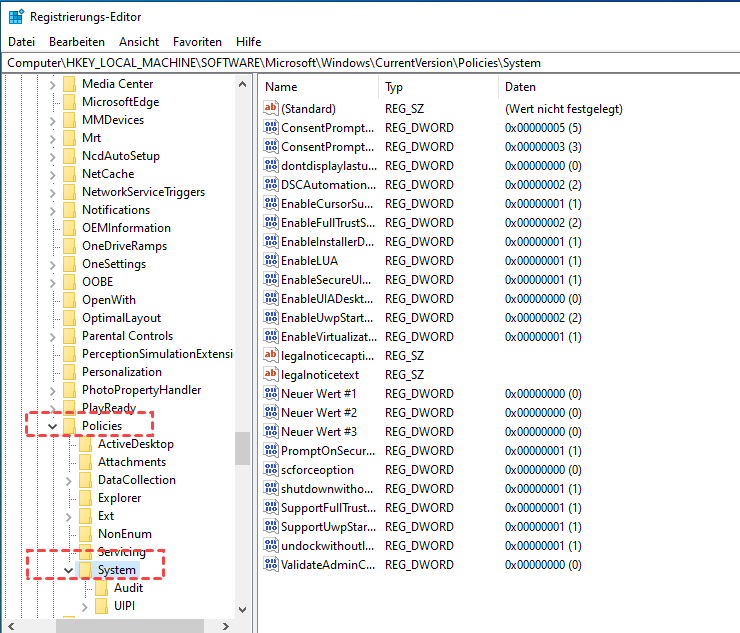Screen dimensions: 740x633
Task: Click the (Standard) string value icon
Action: [x=271, y=108]
